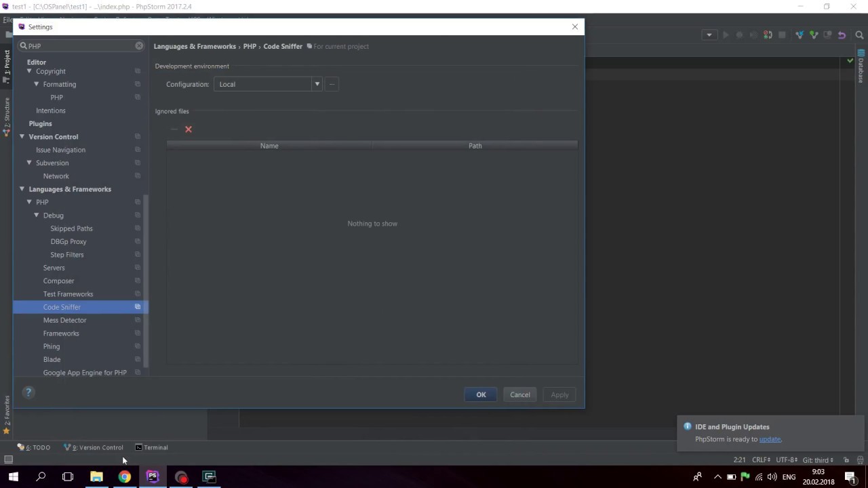Open the Terminal tool window tab
868x488 pixels.
click(x=151, y=447)
